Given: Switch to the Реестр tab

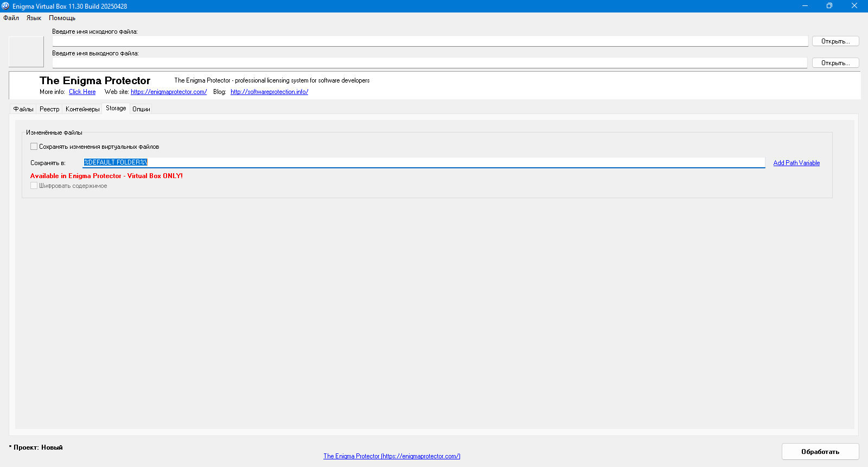Looking at the screenshot, I should 49,109.
